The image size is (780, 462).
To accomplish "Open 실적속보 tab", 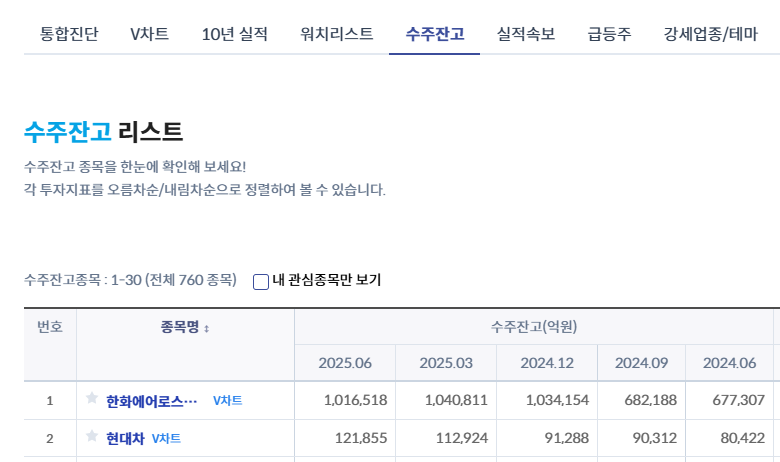I will pos(525,34).
